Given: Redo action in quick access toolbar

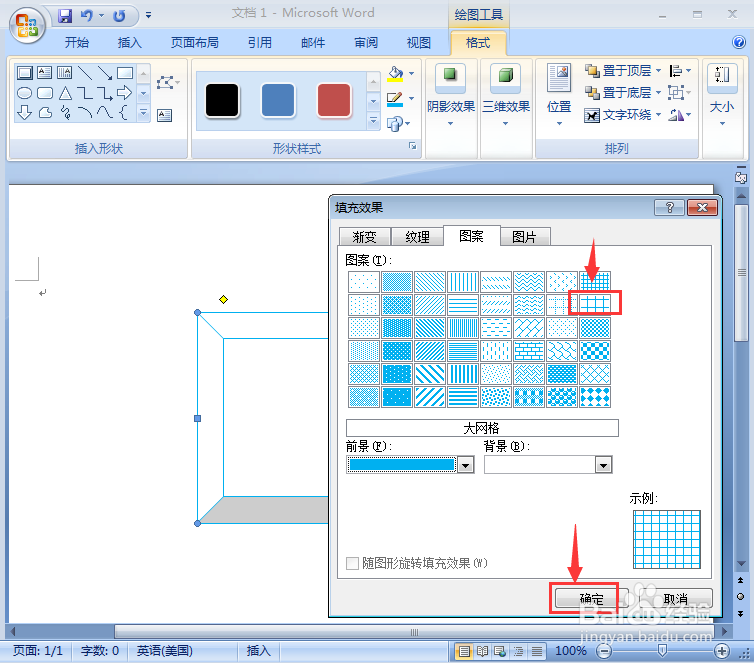Looking at the screenshot, I should point(119,16).
